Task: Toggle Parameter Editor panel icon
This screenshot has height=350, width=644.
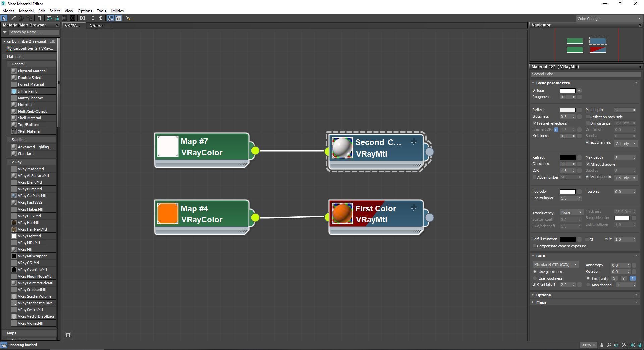Action: (118, 18)
